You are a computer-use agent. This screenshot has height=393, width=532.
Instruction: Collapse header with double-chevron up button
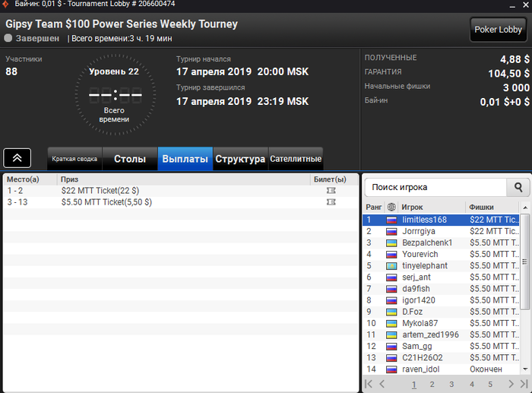coord(17,158)
